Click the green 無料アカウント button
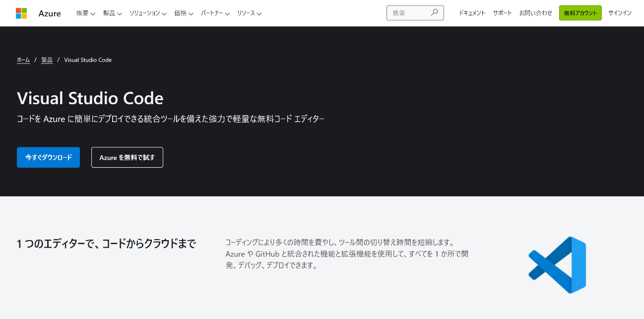This screenshot has height=319, width=644. pyautogui.click(x=580, y=13)
